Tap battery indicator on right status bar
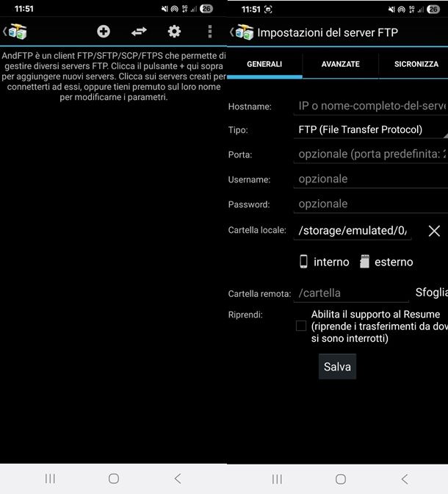Image resolution: width=448 pixels, height=494 pixels. [x=433, y=10]
